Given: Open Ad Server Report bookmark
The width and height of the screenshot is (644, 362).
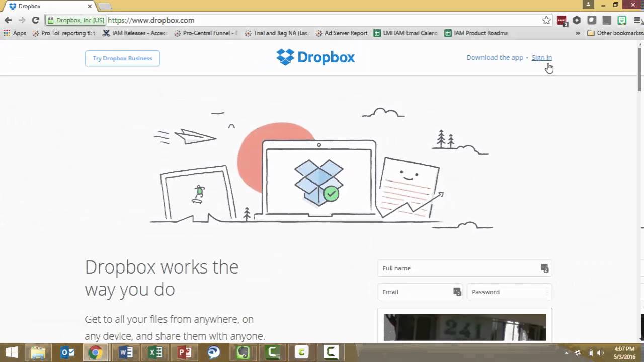Looking at the screenshot, I should (342, 33).
